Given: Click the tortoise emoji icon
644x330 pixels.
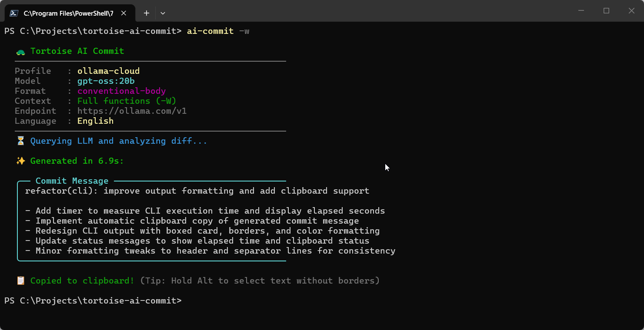Looking at the screenshot, I should click(x=20, y=51).
